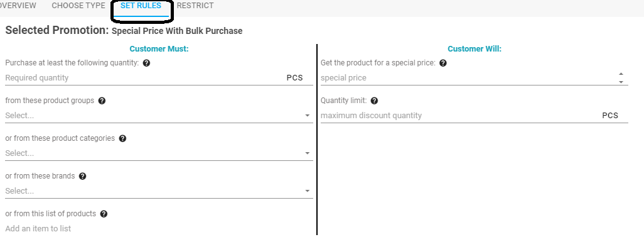Open help icon for purchase quantity
The height and width of the screenshot is (237, 644).
(146, 63)
